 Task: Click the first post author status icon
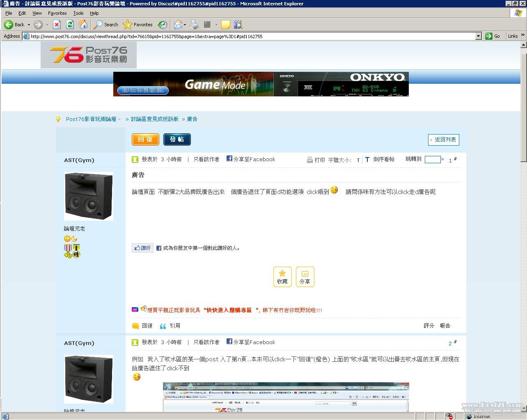(135, 159)
